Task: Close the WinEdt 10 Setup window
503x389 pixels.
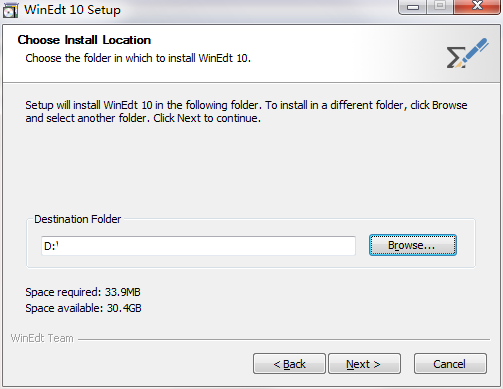Action: click(477, 7)
